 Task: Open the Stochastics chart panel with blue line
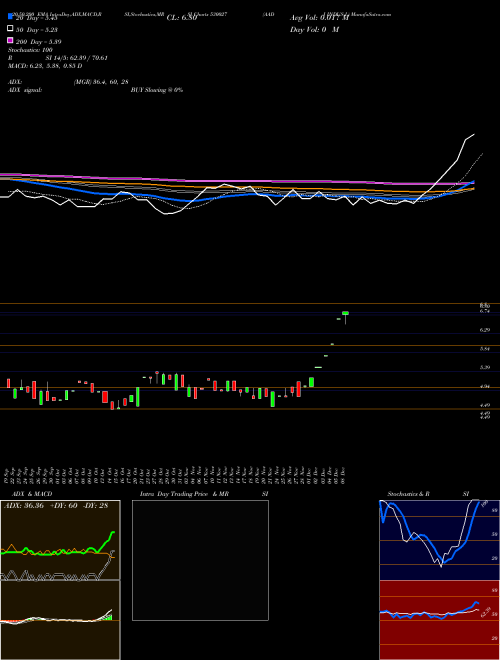tap(439, 540)
